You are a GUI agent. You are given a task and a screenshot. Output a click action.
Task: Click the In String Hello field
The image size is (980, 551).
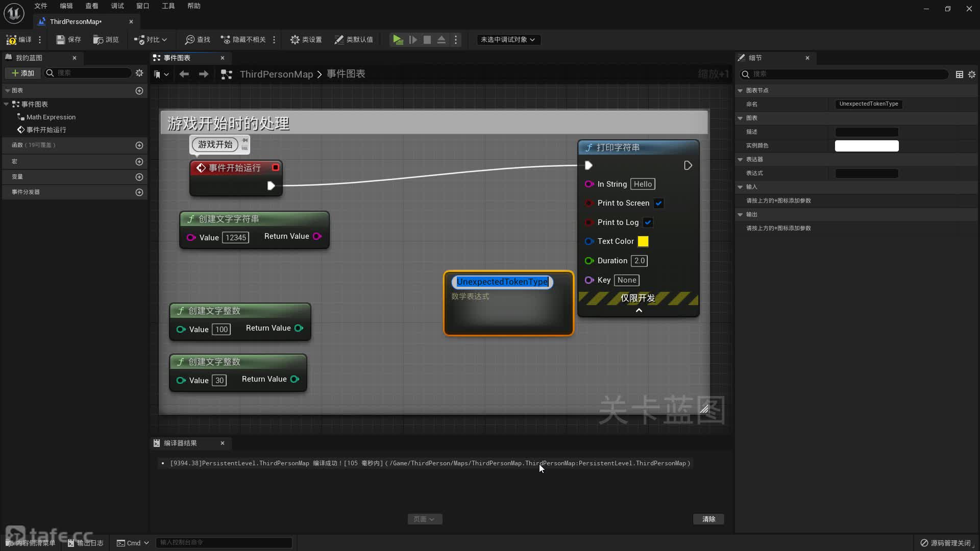pyautogui.click(x=643, y=185)
